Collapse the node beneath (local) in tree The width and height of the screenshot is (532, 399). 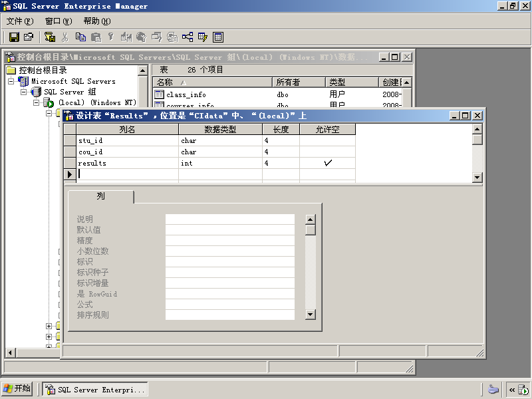click(49, 113)
